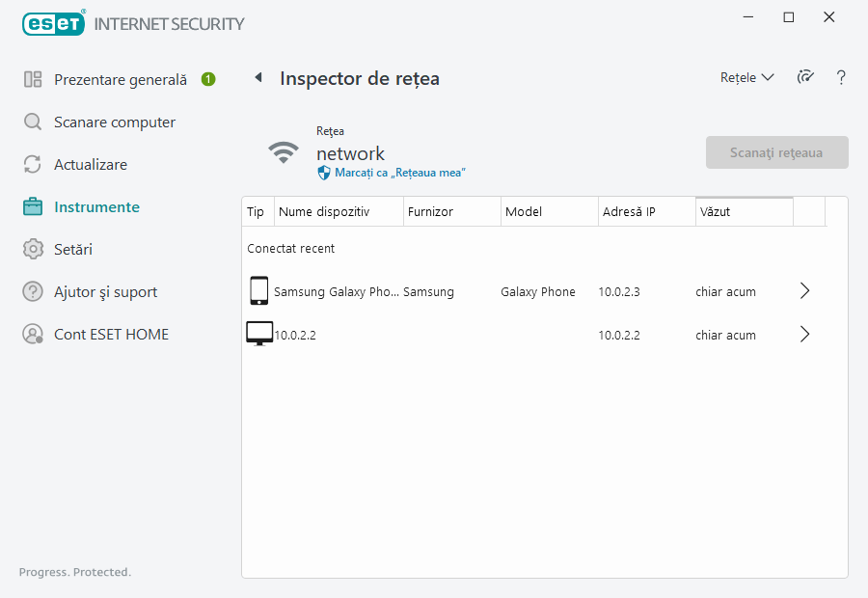868x598 pixels.
Task: Go to Scanare computer section
Action: point(115,122)
